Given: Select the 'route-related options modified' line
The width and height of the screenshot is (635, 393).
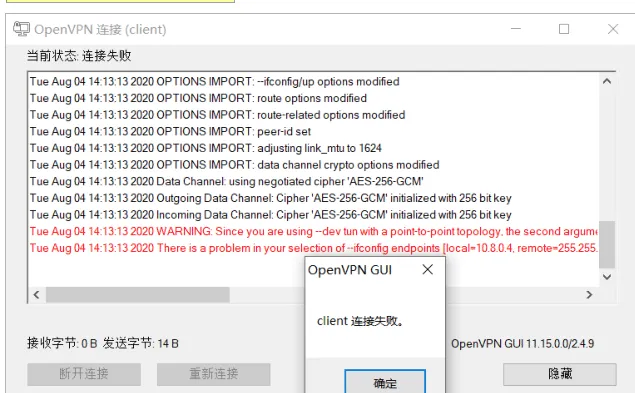Looking at the screenshot, I should click(217, 115).
